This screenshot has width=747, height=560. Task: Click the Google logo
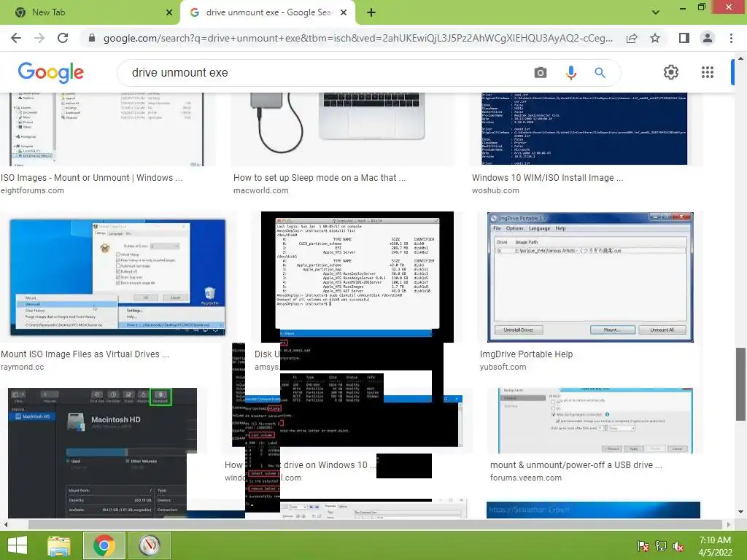click(51, 72)
